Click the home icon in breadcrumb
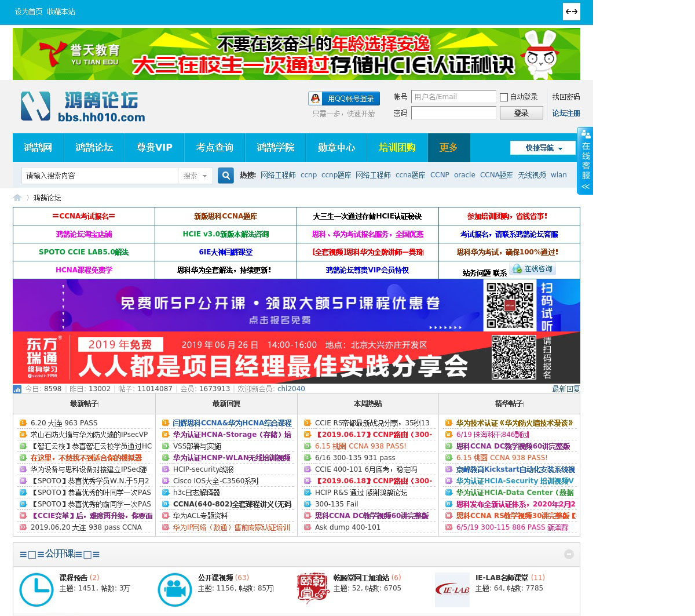The image size is (695, 616). [x=17, y=198]
